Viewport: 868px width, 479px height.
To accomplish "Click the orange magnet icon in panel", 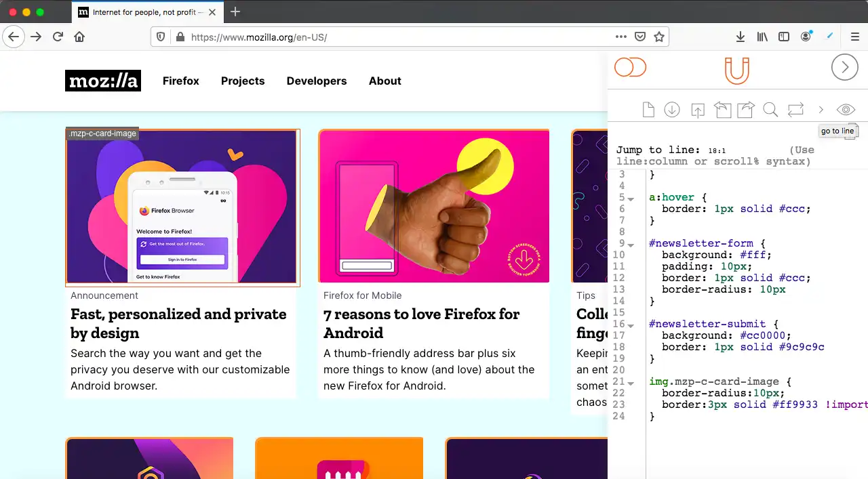I will [x=736, y=70].
